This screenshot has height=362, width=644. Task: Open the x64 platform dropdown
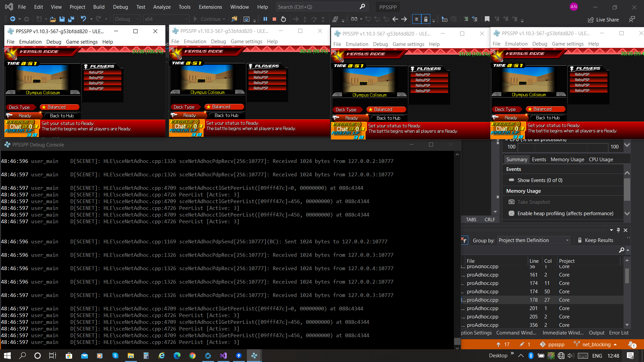pos(166,19)
